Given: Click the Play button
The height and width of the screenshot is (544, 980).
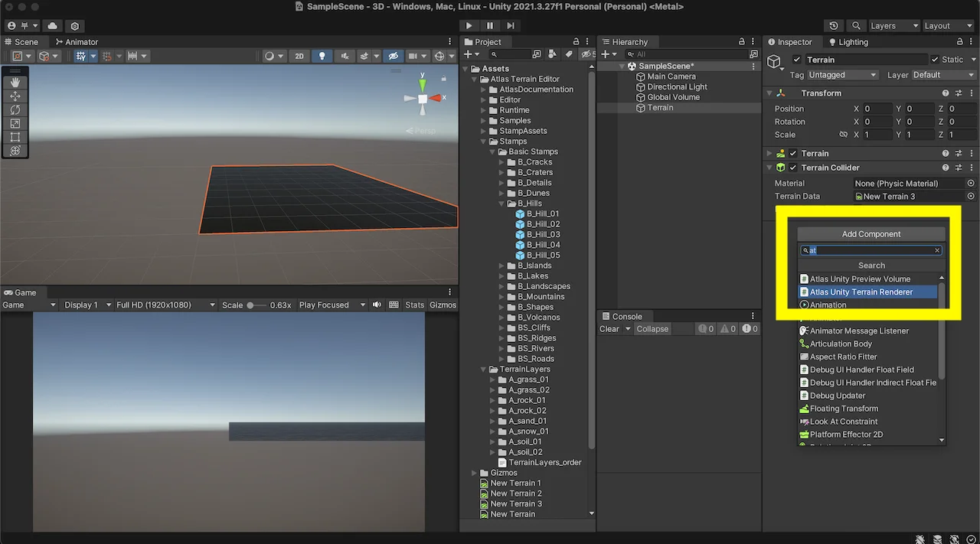Looking at the screenshot, I should (x=469, y=26).
